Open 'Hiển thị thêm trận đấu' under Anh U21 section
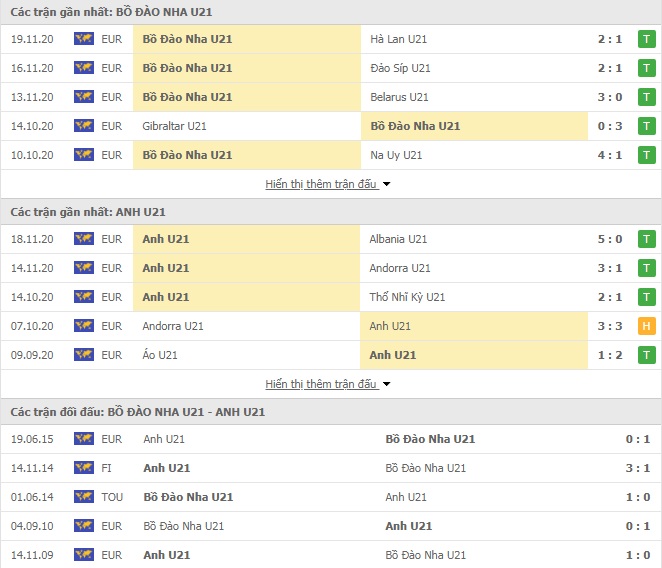The width and height of the screenshot is (662, 568). [321, 384]
